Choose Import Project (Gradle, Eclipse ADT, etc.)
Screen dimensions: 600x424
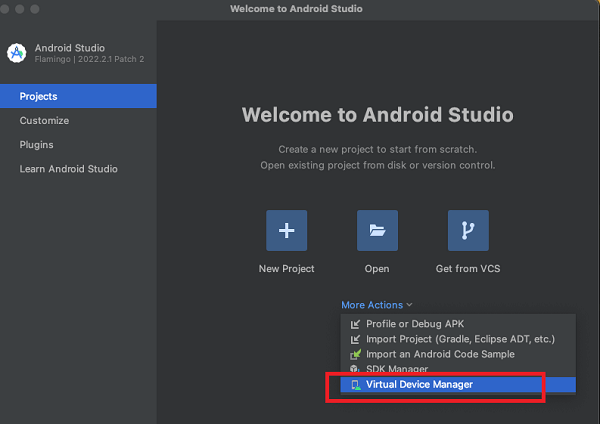(x=458, y=339)
